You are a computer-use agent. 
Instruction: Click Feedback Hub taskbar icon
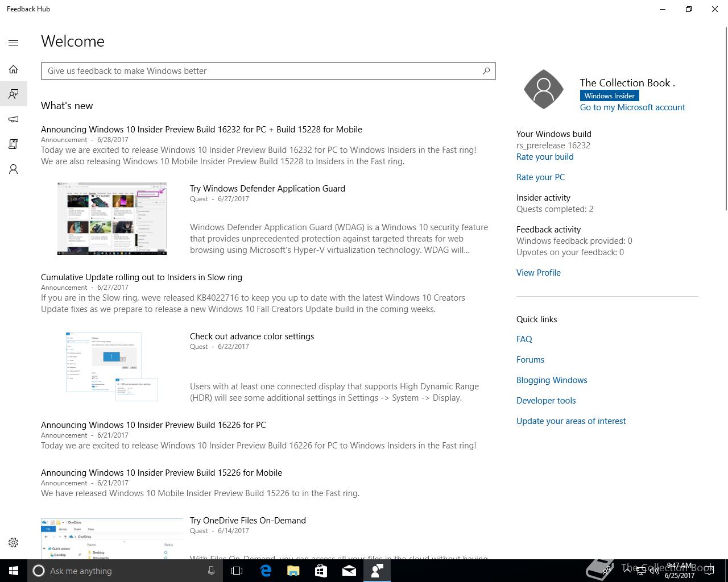(x=377, y=571)
